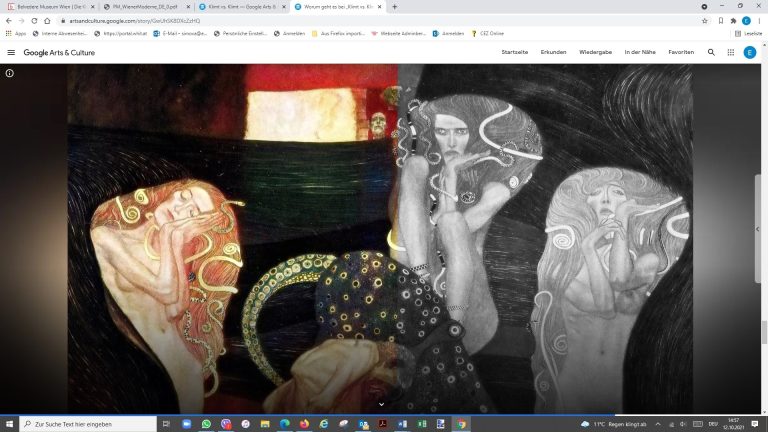
Task: Close the Belvedere Museum Wien tab
Action: 93,7
